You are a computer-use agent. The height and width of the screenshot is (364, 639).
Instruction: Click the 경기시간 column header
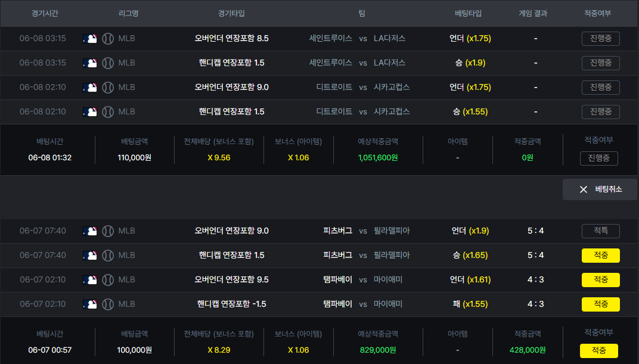45,14
